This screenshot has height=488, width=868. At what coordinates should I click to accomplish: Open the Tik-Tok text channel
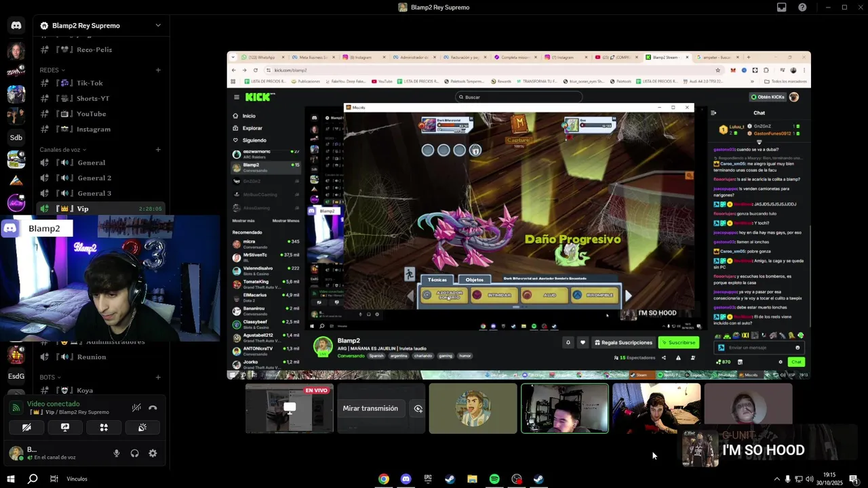click(x=101, y=83)
